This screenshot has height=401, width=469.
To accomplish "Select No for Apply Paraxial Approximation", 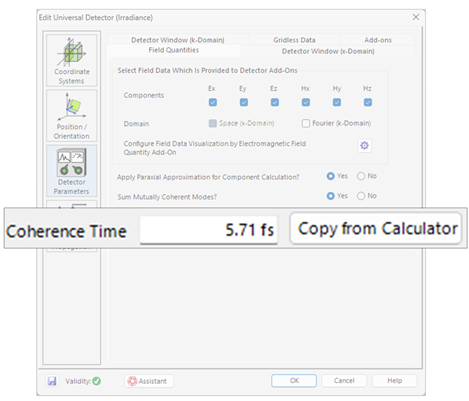I will pyautogui.click(x=361, y=176).
